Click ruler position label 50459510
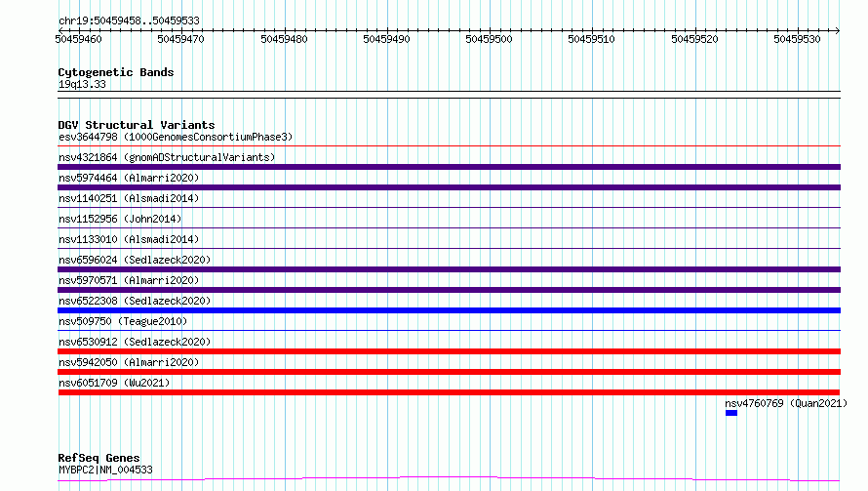Screen dimensions: 868x491 pos(591,39)
